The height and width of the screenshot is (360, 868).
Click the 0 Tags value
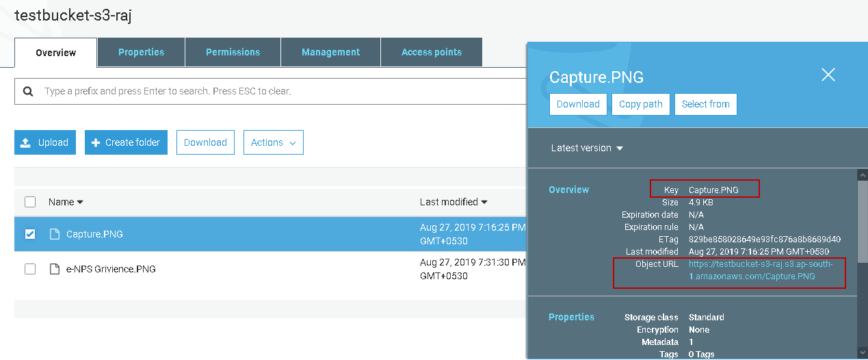click(702, 354)
